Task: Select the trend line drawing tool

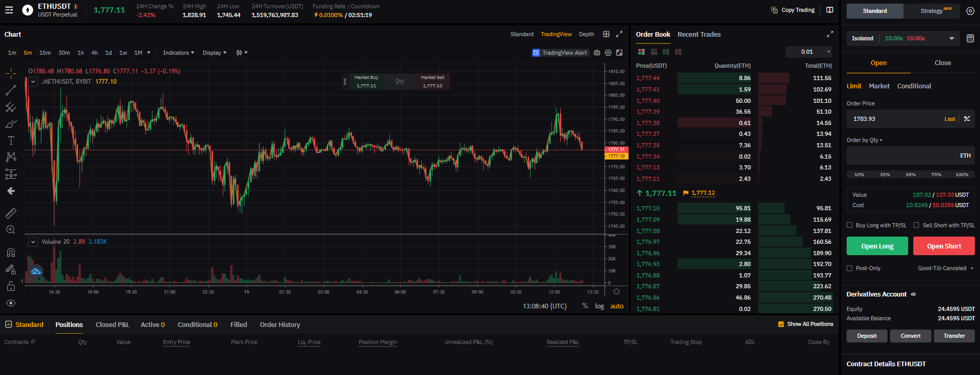Action: click(x=11, y=90)
